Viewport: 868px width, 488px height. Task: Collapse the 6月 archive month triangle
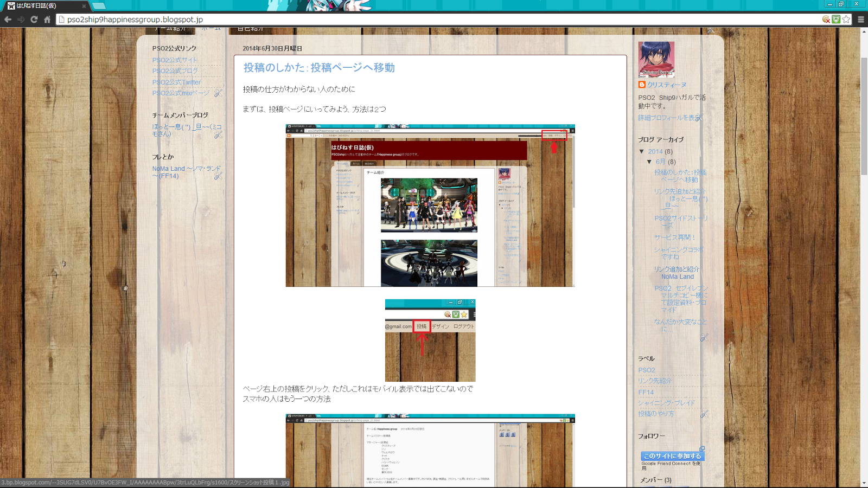click(x=649, y=162)
